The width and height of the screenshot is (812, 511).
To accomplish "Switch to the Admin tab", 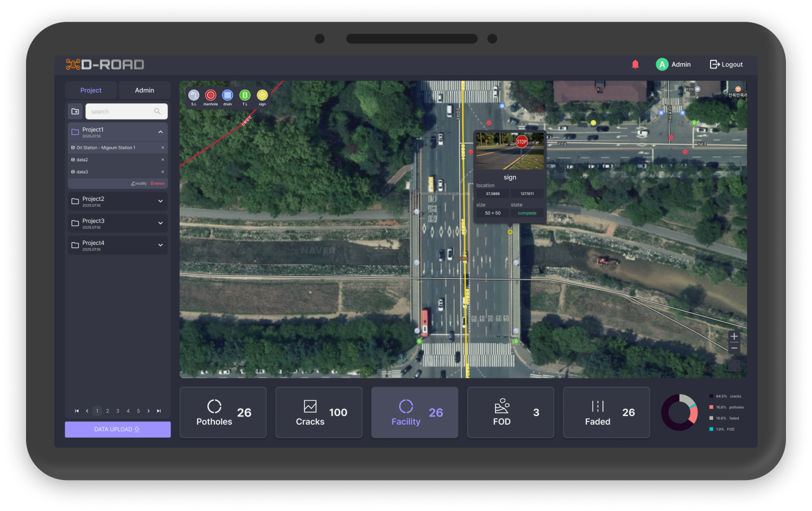I will 144,90.
